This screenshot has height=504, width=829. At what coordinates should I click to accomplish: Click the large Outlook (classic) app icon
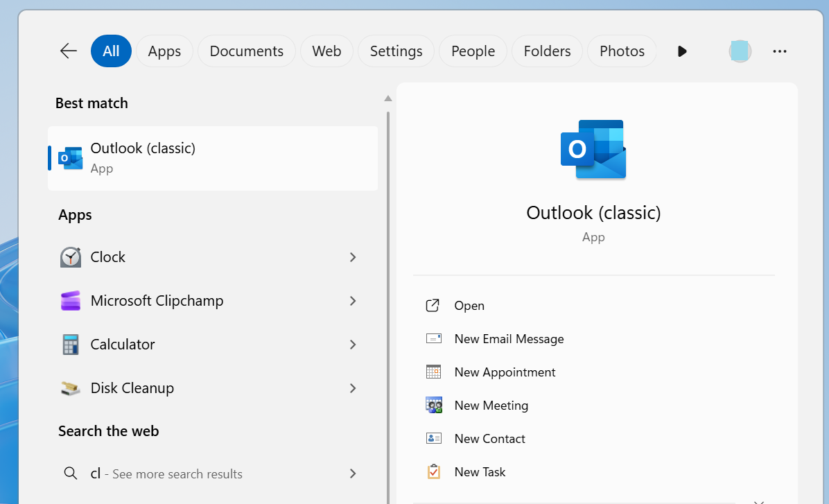click(593, 149)
